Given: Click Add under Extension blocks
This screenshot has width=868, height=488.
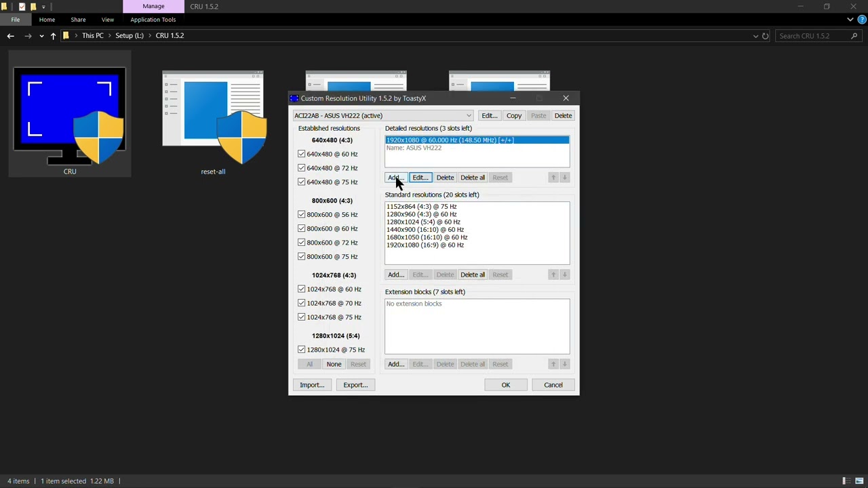Looking at the screenshot, I should (395, 364).
